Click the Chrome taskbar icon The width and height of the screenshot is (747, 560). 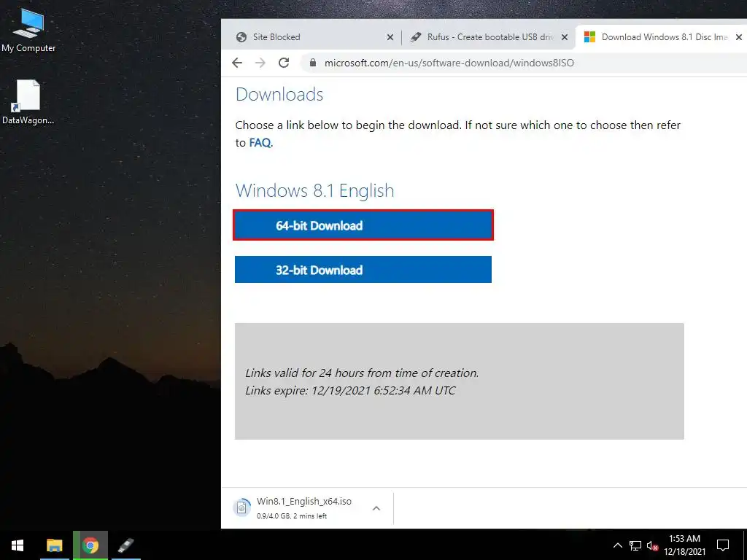pos(90,545)
